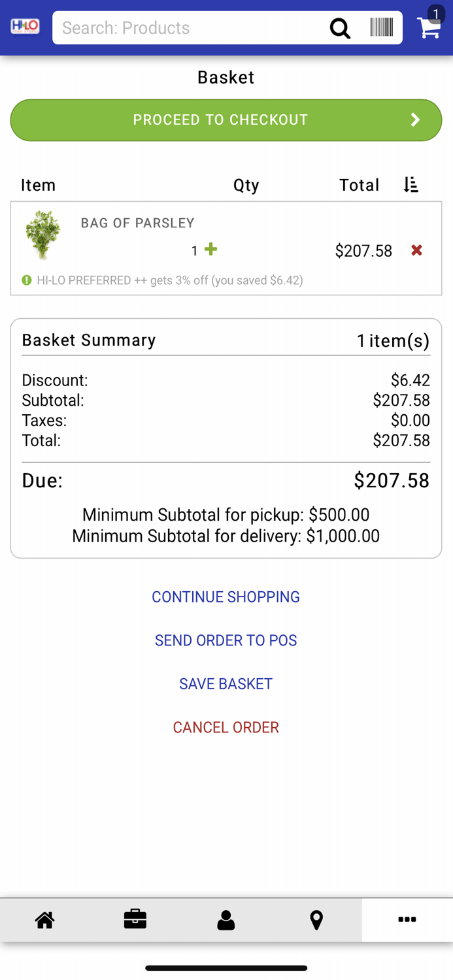Click the search magnifier icon

pos(340,28)
